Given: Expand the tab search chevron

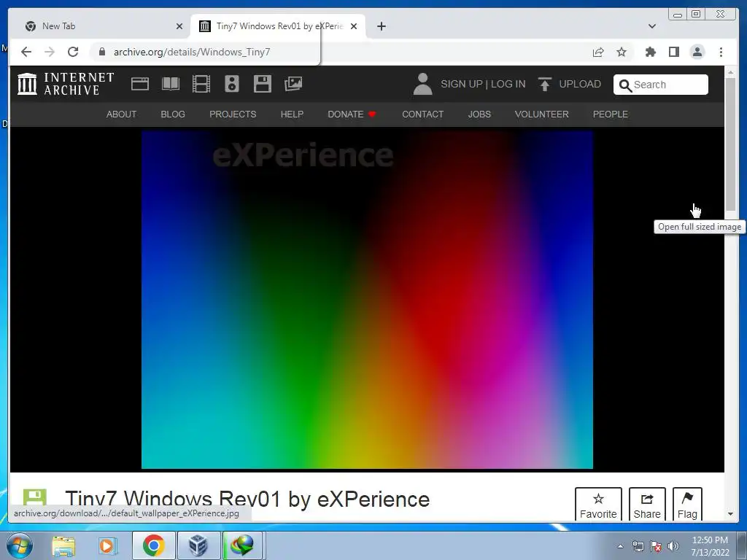Looking at the screenshot, I should pyautogui.click(x=652, y=26).
